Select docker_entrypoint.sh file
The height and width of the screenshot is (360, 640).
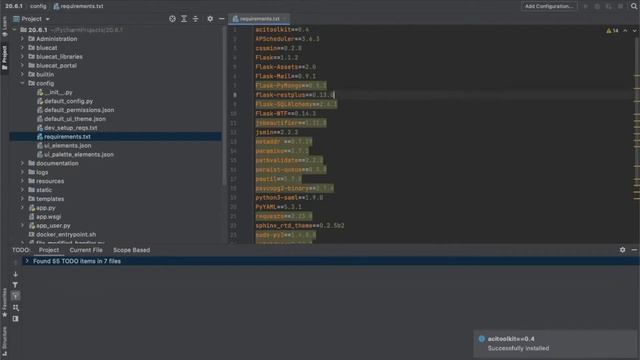pyautogui.click(x=62, y=234)
